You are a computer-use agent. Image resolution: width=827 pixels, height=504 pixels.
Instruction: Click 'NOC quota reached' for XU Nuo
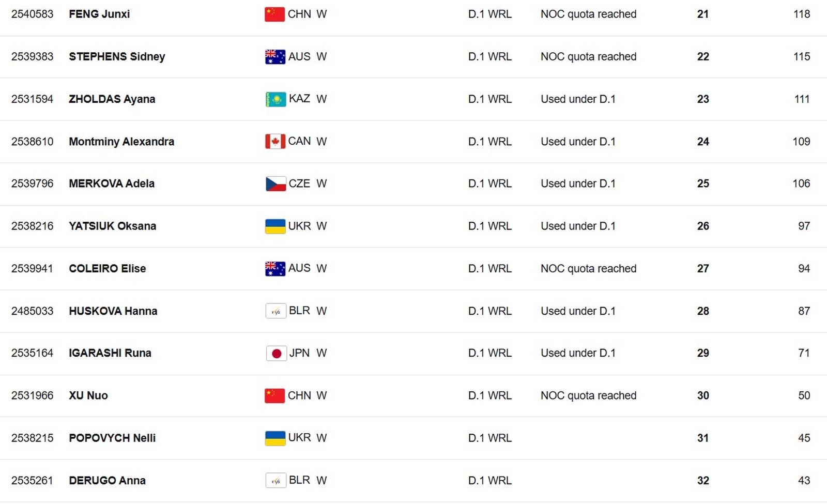coord(588,395)
